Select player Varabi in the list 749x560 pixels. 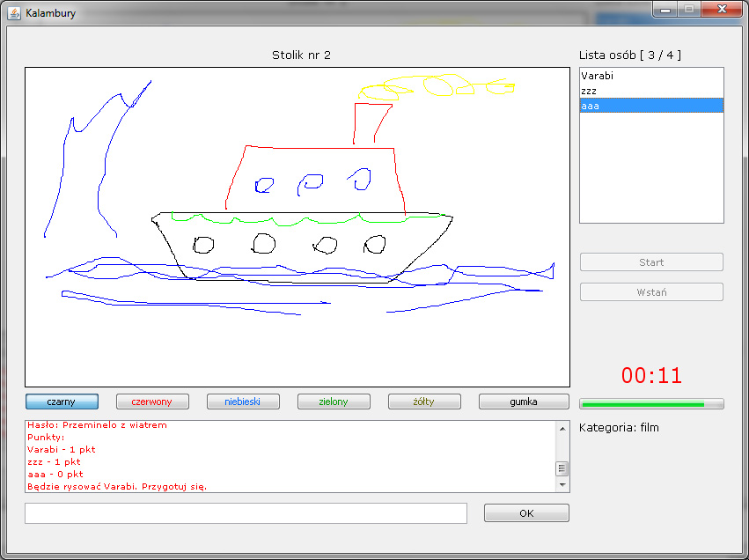tap(650, 76)
